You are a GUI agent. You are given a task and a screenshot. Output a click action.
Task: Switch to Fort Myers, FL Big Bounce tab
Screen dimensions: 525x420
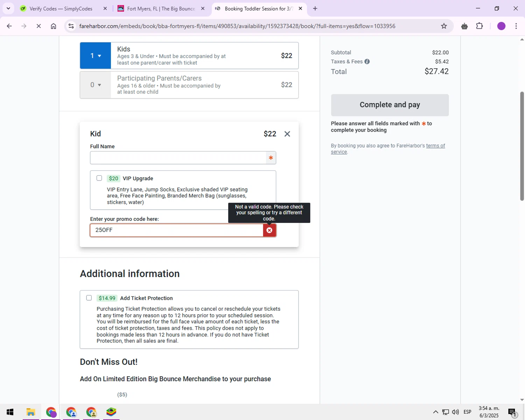pos(161,8)
